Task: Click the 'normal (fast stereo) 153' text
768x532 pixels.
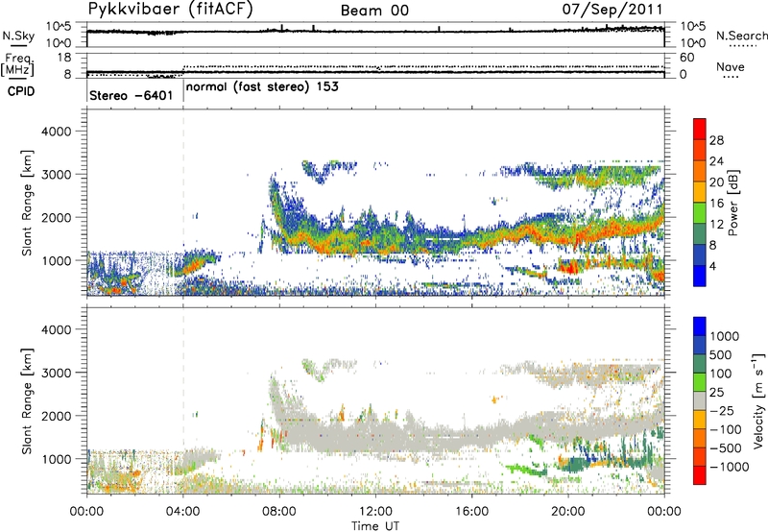Action: (x=262, y=87)
